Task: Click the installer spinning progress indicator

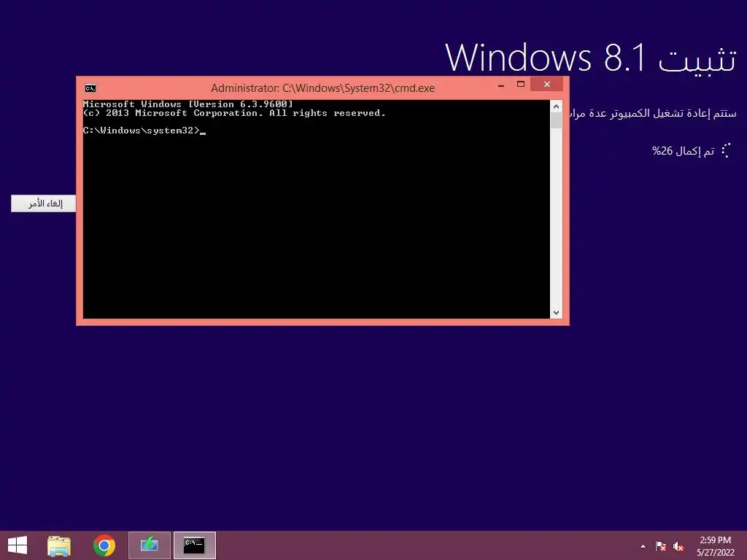Action: click(726, 150)
